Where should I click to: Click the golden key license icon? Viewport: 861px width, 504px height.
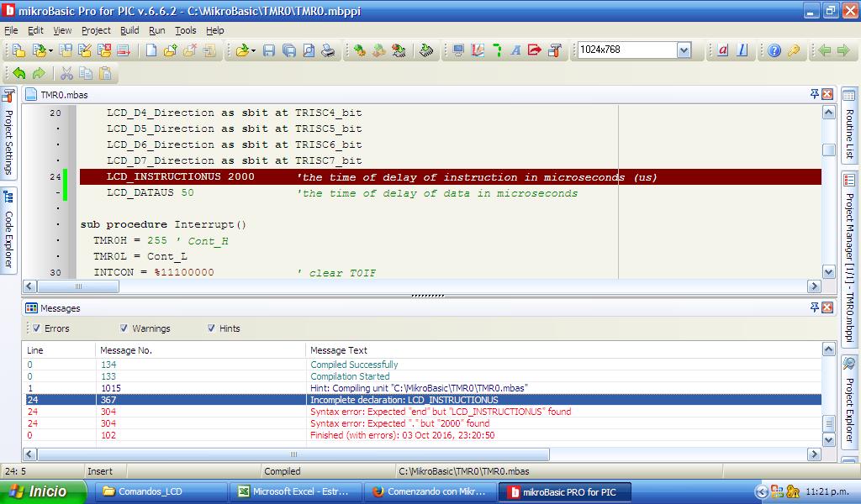click(794, 50)
